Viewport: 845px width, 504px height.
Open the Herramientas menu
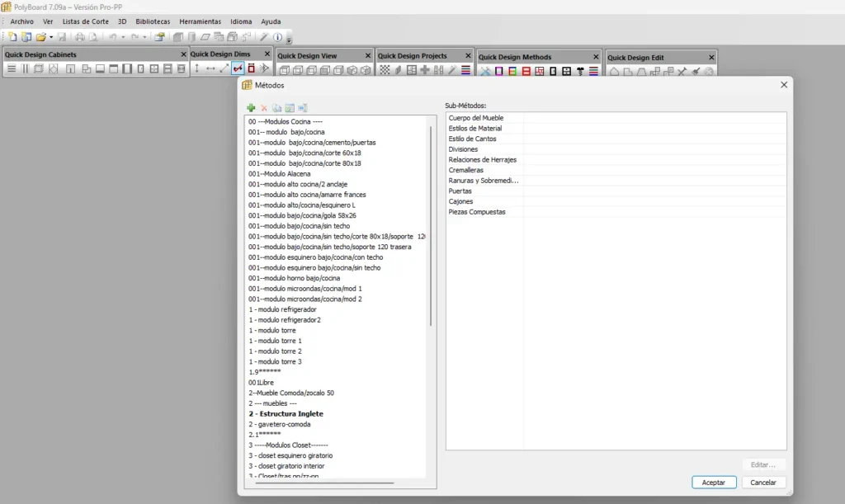click(x=200, y=21)
